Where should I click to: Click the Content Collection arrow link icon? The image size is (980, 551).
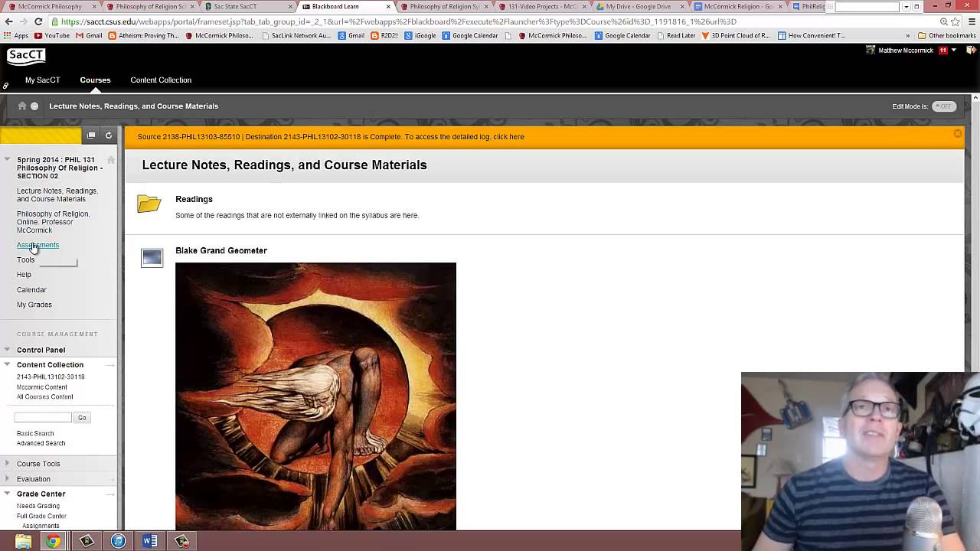coord(110,365)
